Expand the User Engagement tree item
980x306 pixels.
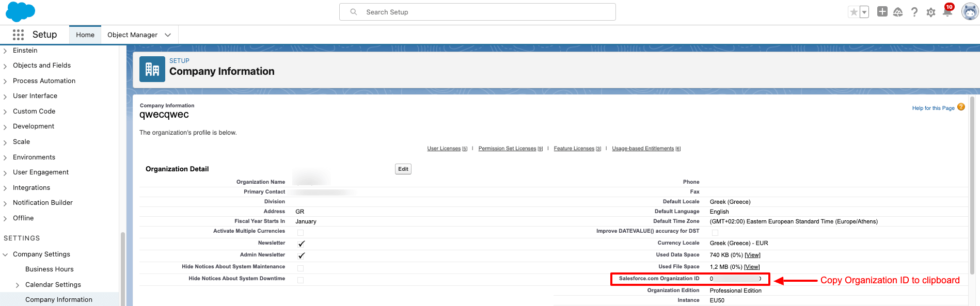point(5,172)
